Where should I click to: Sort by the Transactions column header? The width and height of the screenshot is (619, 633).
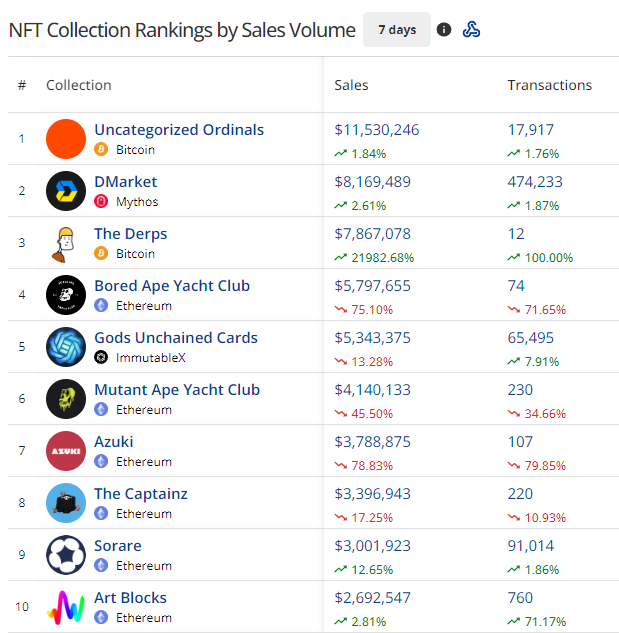pyautogui.click(x=549, y=85)
